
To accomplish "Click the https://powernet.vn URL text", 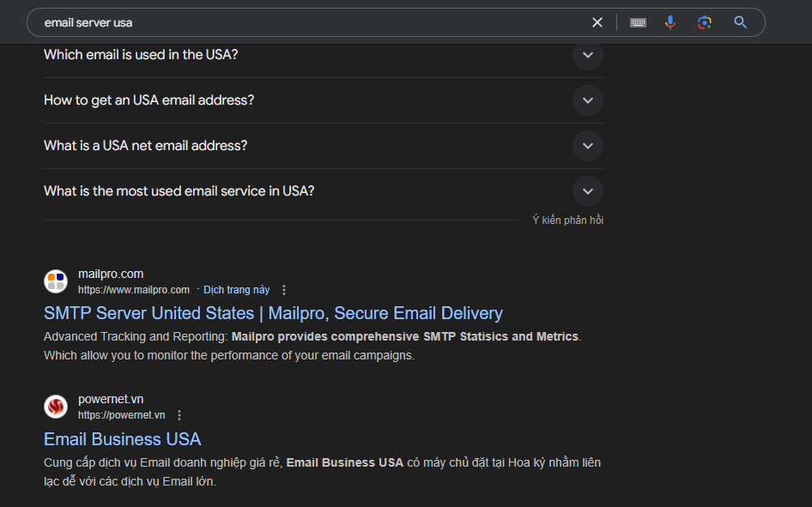I will [x=121, y=415].
